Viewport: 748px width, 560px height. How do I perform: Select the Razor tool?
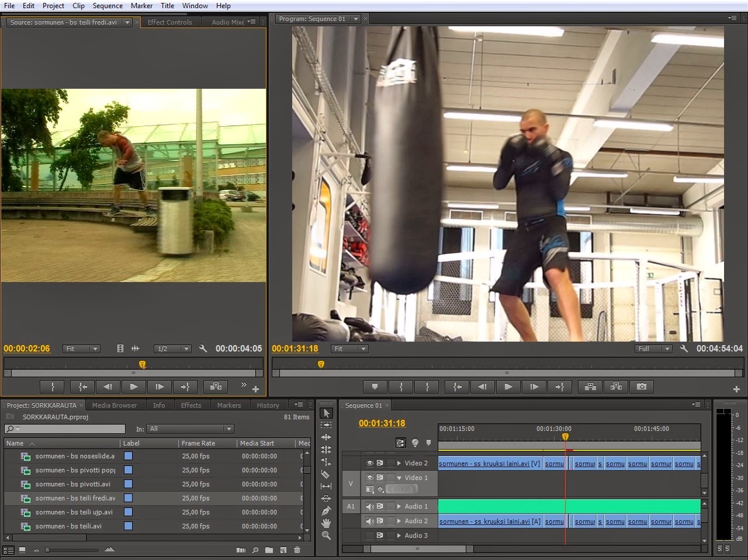pos(326,474)
